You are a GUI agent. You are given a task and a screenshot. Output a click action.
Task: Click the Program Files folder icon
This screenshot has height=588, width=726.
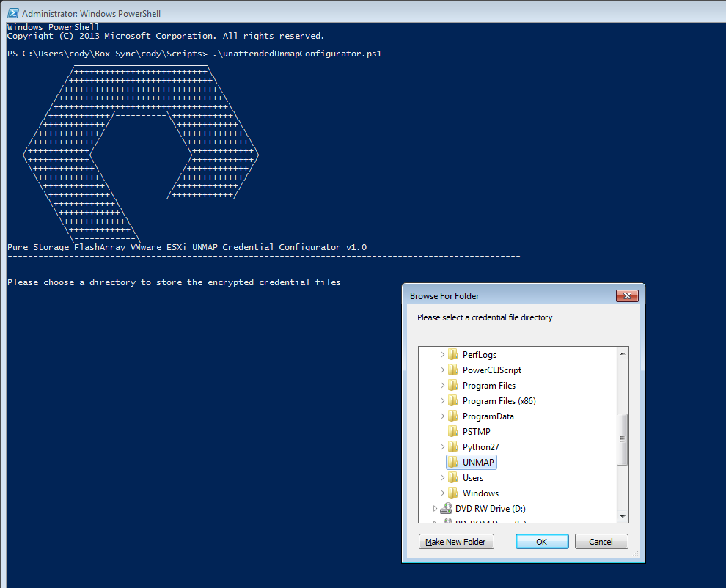pos(452,385)
